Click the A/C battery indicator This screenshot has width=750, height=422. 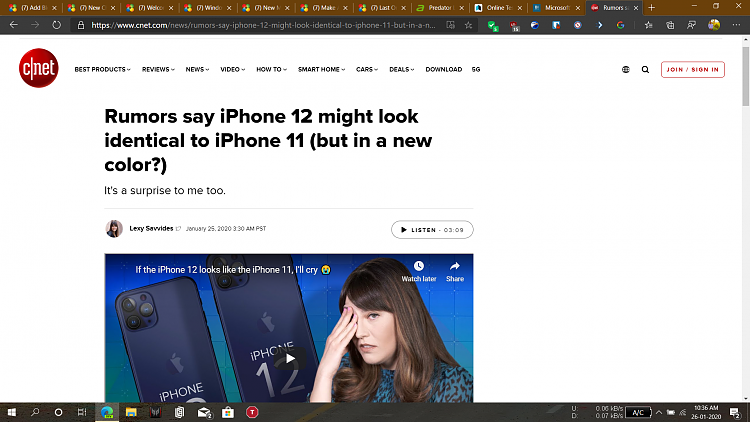coord(638,412)
